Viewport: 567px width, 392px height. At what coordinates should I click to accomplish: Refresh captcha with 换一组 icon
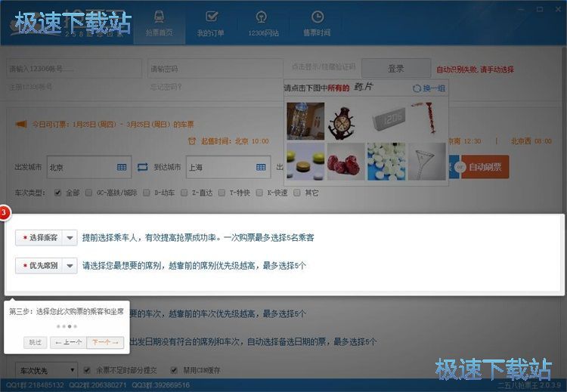click(417, 88)
